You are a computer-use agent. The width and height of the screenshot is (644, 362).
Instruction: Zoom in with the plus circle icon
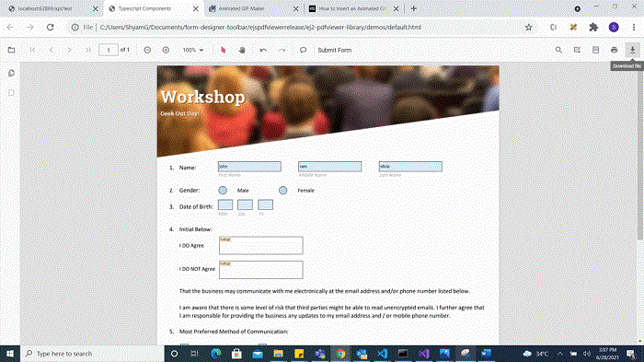pos(166,50)
